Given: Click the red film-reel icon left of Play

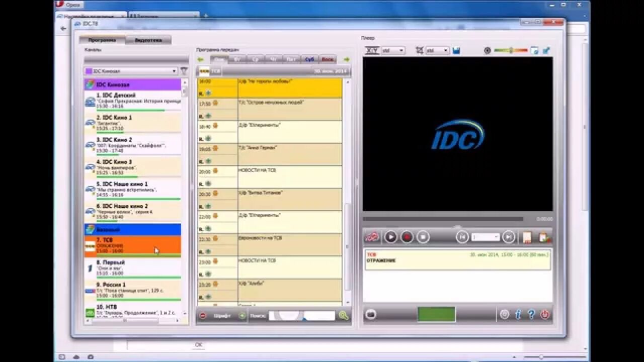Looking at the screenshot, I should click(x=372, y=237).
